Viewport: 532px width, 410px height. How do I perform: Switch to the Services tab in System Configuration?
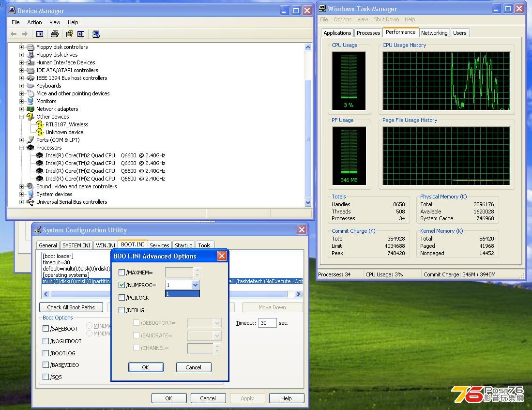tap(159, 245)
